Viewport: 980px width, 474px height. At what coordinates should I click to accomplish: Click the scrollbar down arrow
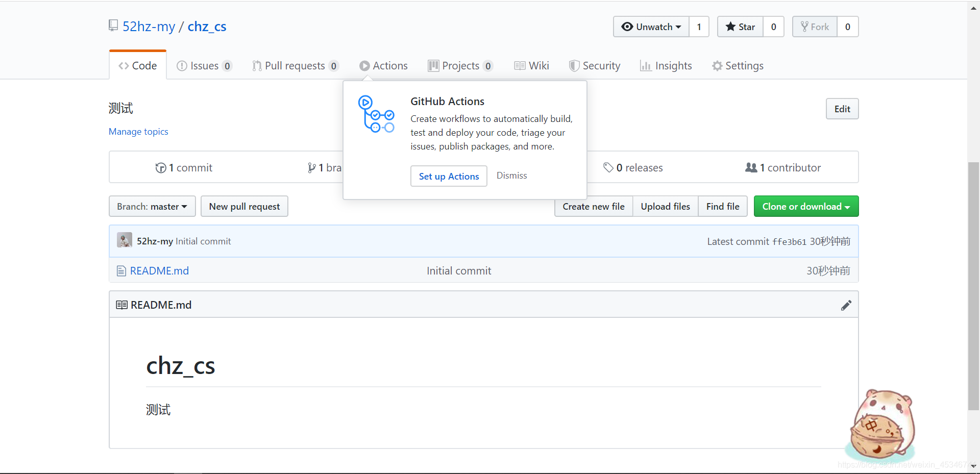coord(973,466)
